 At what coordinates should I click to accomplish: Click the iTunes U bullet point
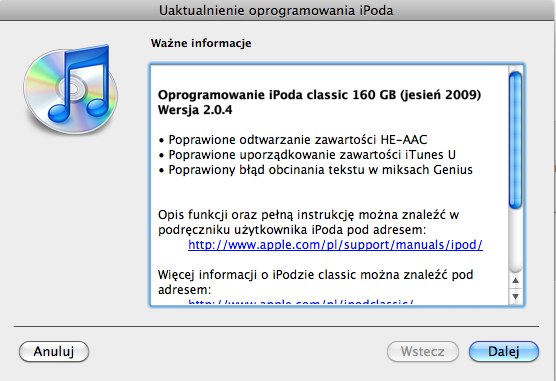(307, 155)
